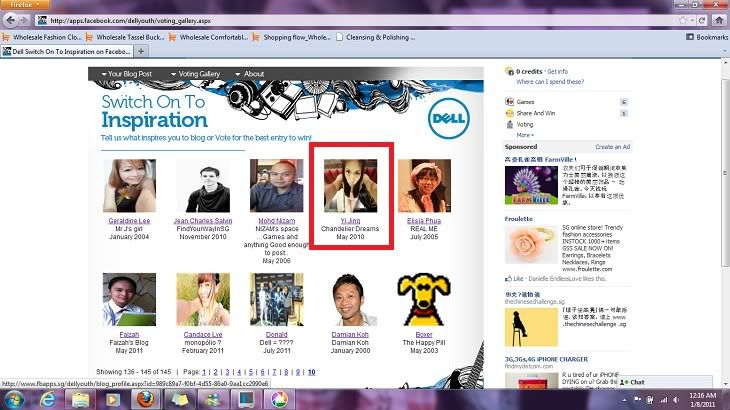The width and height of the screenshot is (730, 410).
Task: Expand the Voting Gallery menu
Action: [x=196, y=74]
